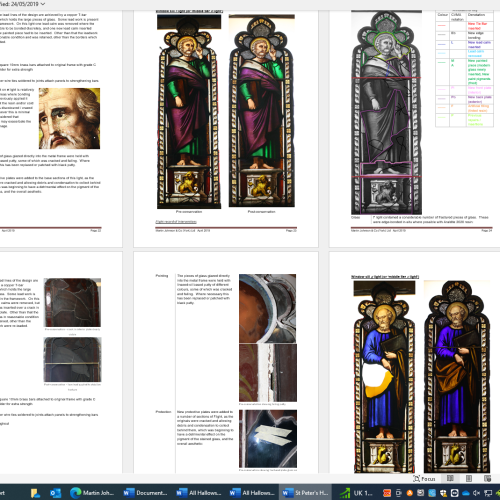
Task: Switch to the Word window 'Document...'
Action: [x=145, y=493]
